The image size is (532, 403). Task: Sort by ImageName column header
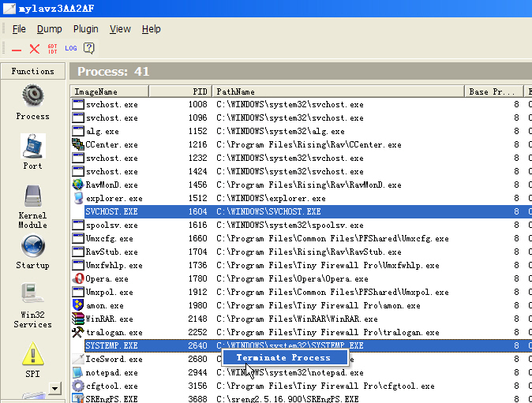click(109, 91)
